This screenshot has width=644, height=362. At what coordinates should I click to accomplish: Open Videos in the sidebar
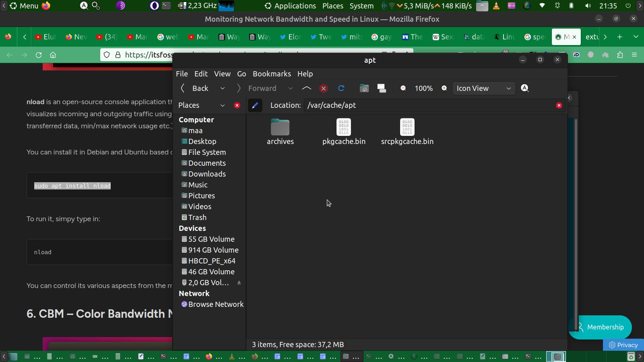(x=196, y=207)
